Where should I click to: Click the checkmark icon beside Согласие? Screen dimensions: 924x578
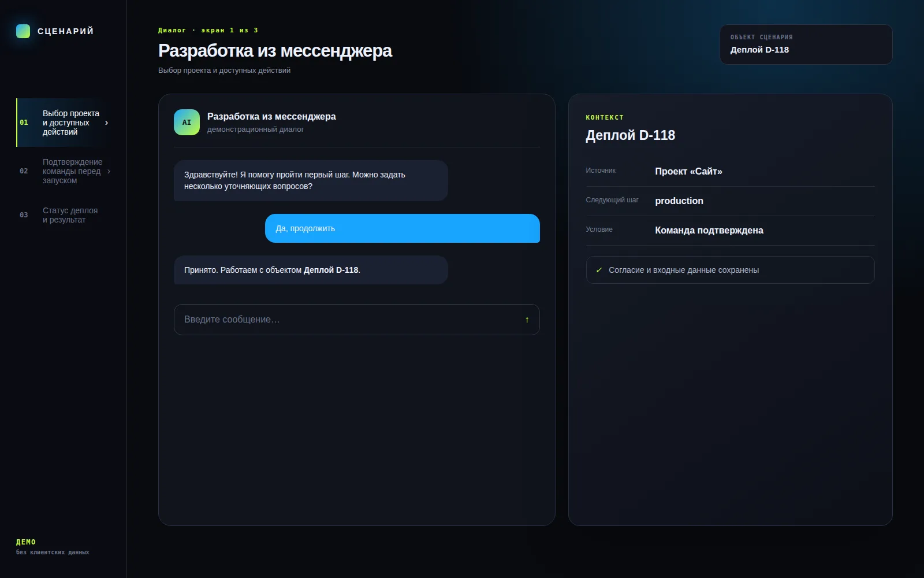point(599,270)
